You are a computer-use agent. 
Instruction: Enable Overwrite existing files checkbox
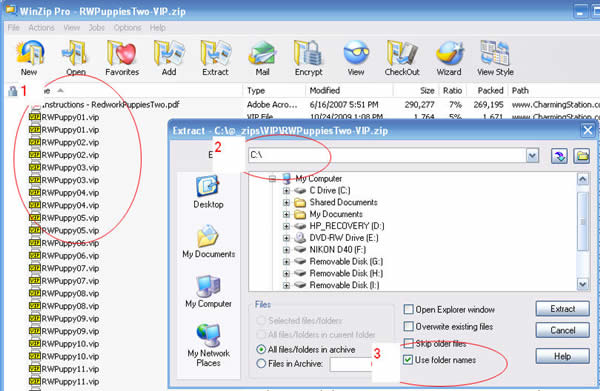409,326
